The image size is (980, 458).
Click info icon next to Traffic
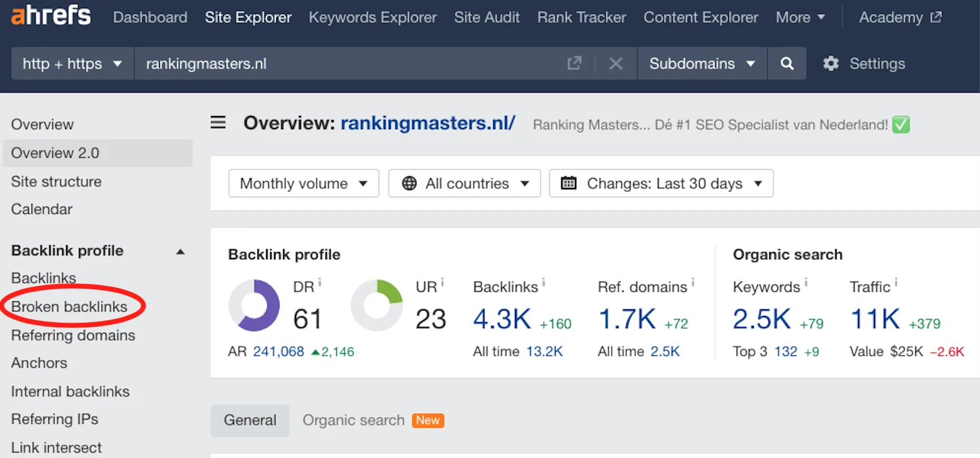(x=896, y=282)
